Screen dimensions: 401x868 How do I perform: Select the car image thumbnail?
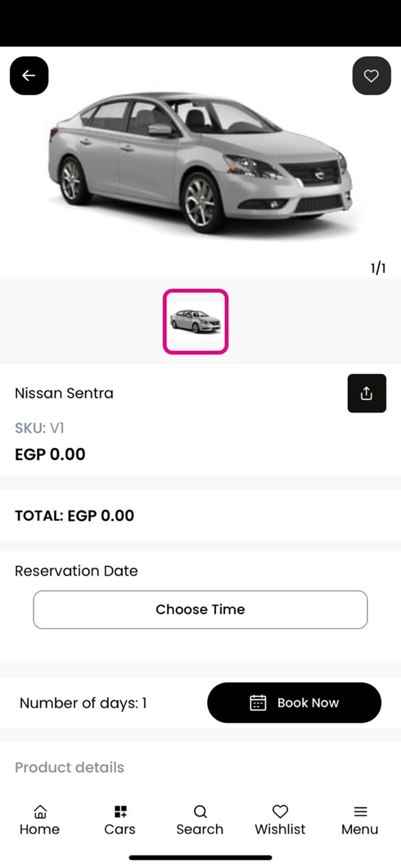point(195,321)
